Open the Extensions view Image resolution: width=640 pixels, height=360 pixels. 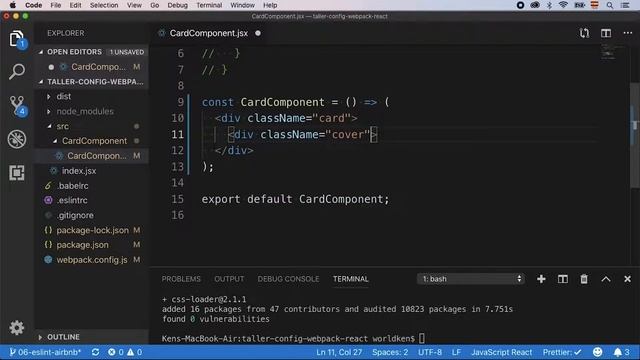click(16, 173)
